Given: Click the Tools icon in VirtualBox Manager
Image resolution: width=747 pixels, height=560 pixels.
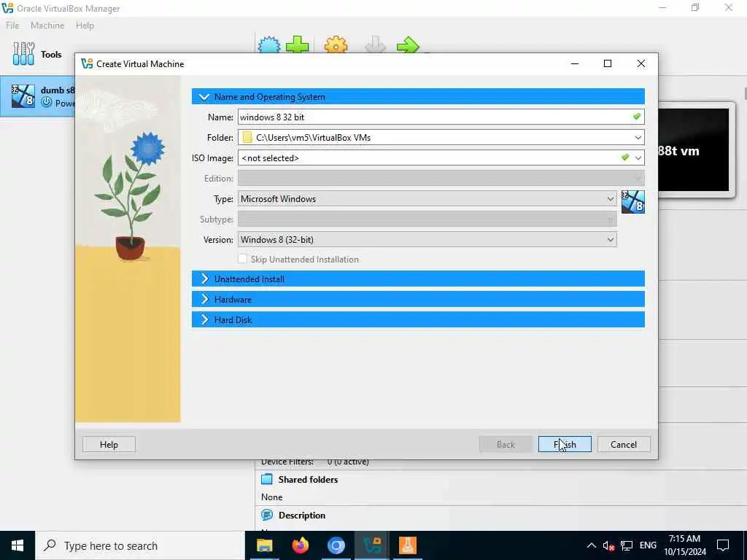Looking at the screenshot, I should (23, 54).
